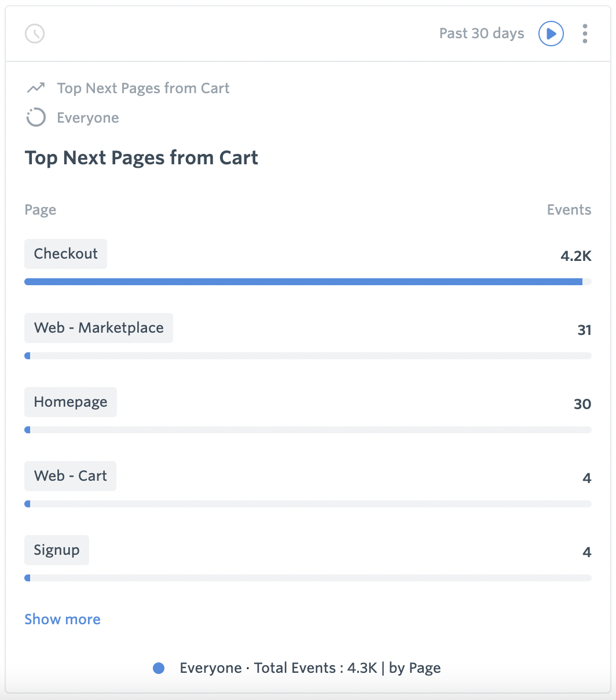Click the blue play button
The image size is (616, 700).
pyautogui.click(x=551, y=34)
